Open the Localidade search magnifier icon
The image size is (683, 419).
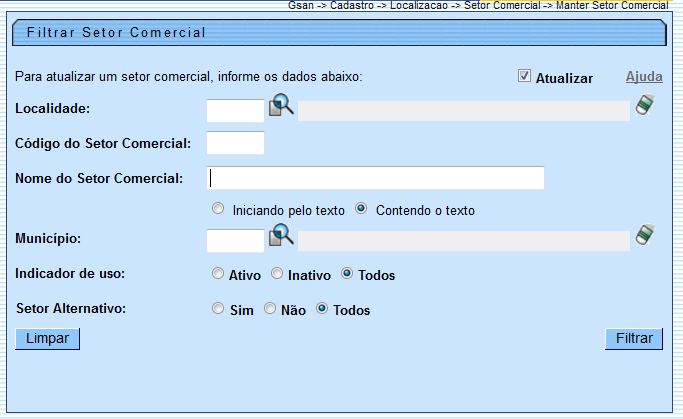pyautogui.click(x=281, y=106)
